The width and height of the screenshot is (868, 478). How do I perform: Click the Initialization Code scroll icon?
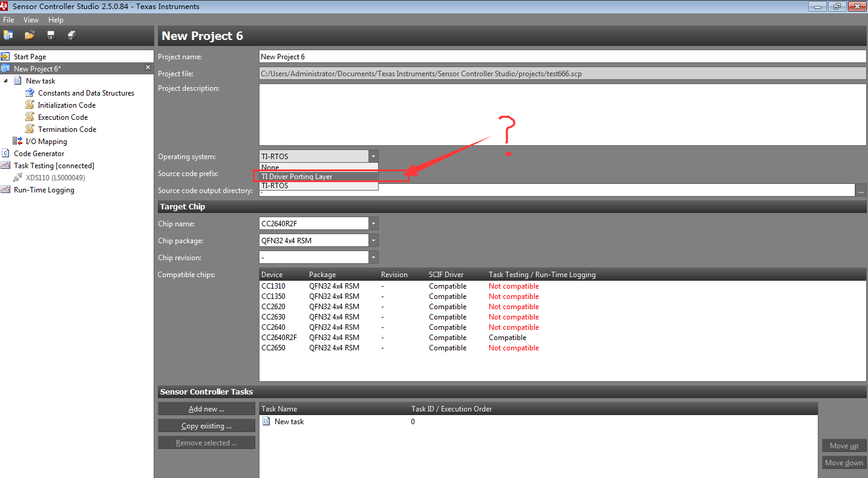click(30, 105)
